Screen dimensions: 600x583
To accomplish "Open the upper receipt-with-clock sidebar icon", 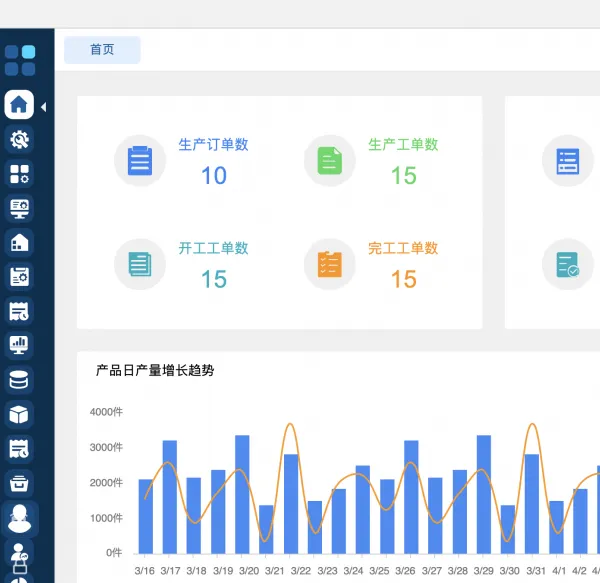I will point(19,311).
